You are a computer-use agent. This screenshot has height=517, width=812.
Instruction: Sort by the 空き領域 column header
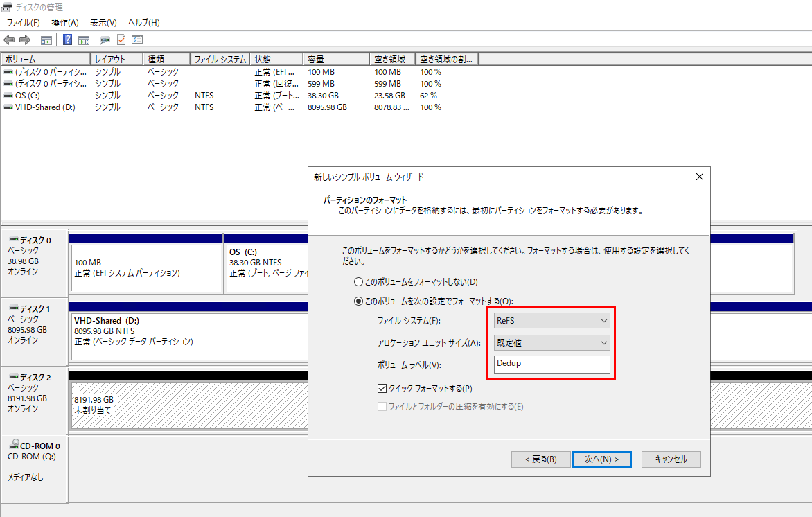(393, 59)
